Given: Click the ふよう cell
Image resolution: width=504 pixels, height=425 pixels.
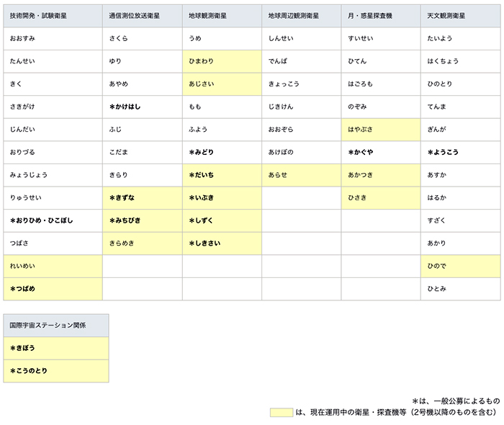Looking at the screenshot, I should pos(222,130).
